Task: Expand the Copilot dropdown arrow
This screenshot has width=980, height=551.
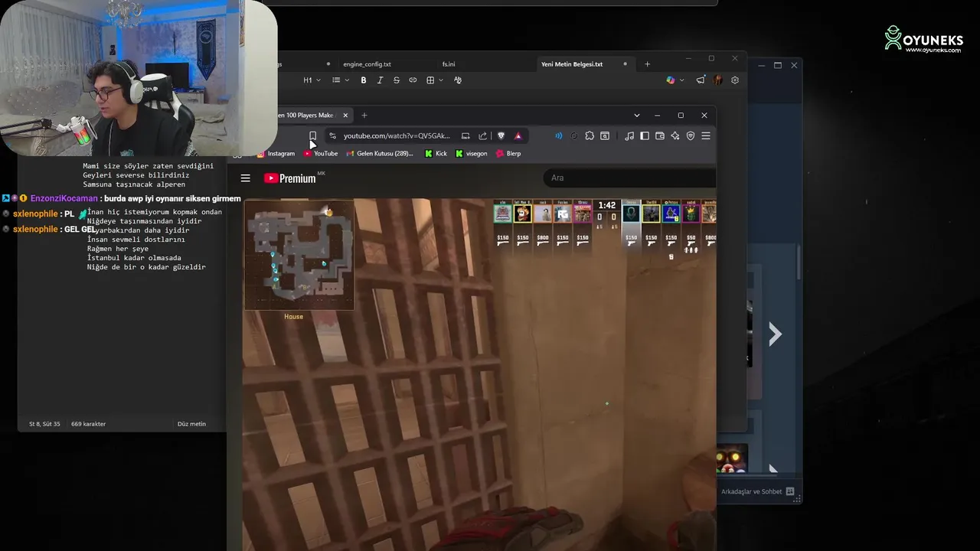Action: click(681, 80)
